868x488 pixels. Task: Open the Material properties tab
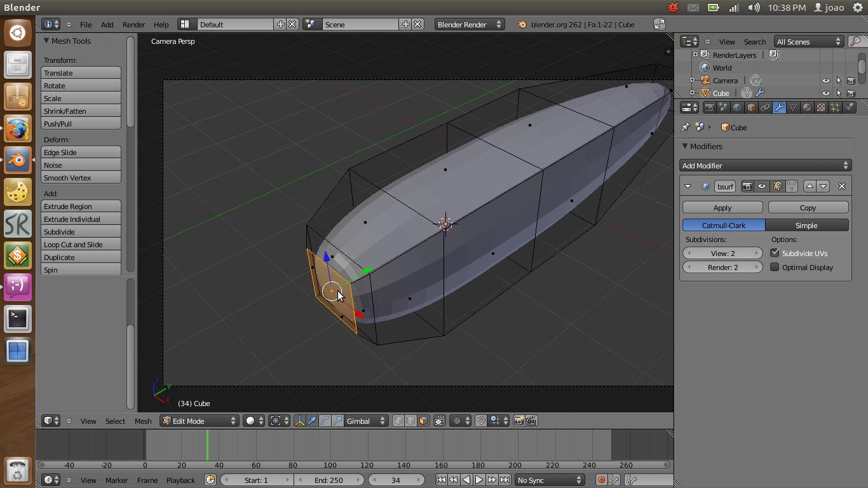point(807,107)
